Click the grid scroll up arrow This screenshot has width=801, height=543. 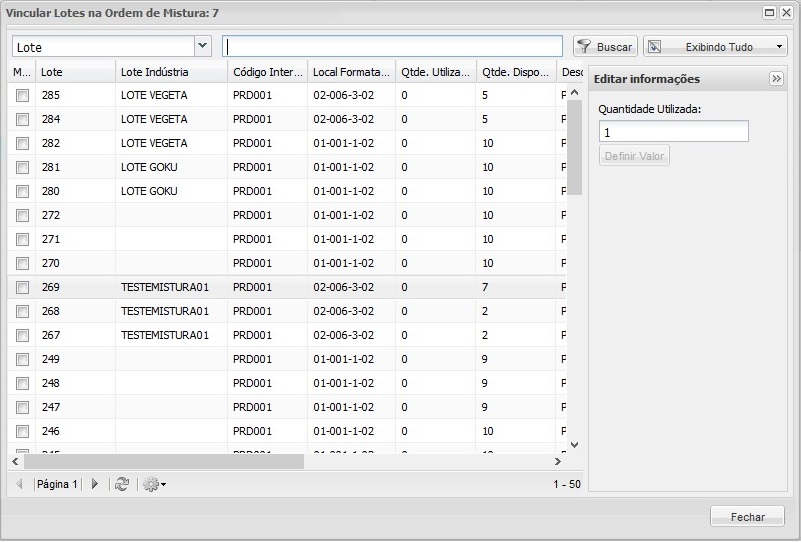(575, 92)
